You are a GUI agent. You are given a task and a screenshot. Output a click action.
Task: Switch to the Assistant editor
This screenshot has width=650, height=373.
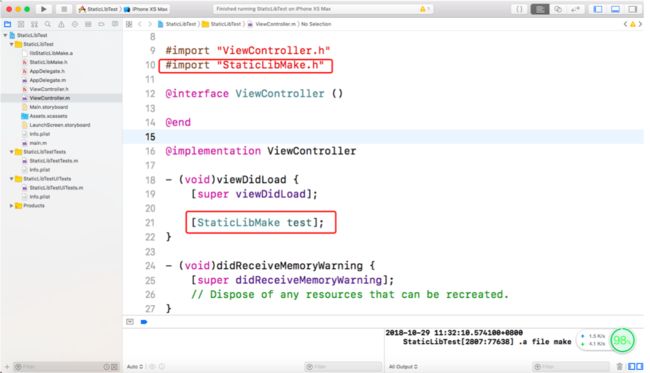(x=558, y=9)
